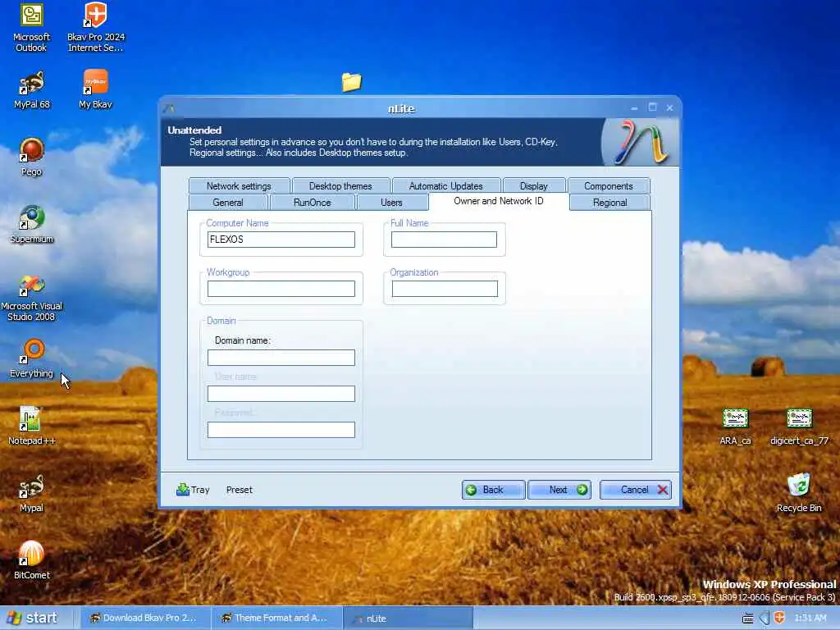Focus the Organization field
The width and height of the screenshot is (840, 630).
click(445, 289)
